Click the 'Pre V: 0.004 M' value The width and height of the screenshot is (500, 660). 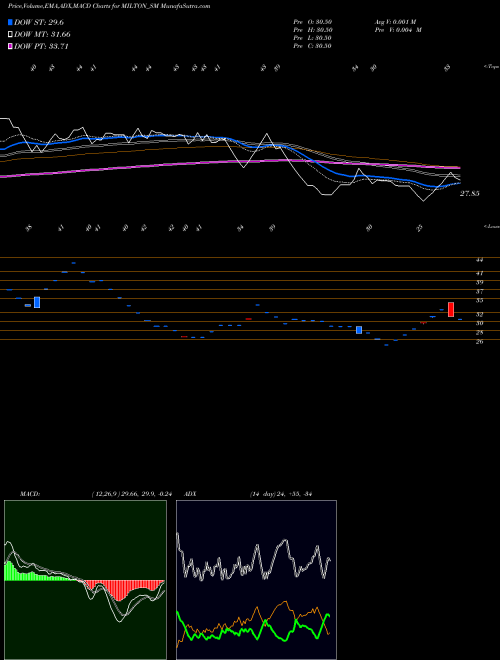pos(398,30)
